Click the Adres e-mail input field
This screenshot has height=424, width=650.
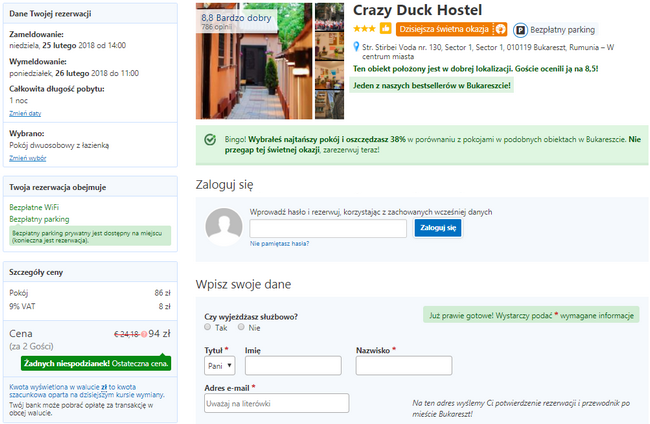coord(276,403)
